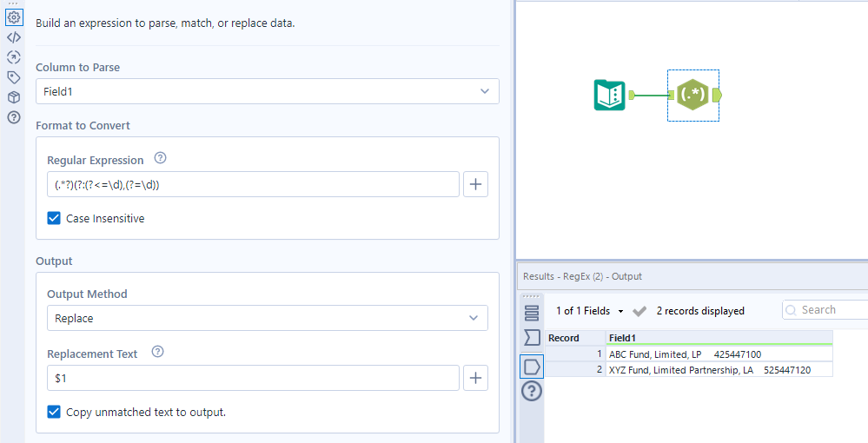Disable Copy unmatched text to output
The height and width of the screenshot is (443, 868).
tap(55, 413)
